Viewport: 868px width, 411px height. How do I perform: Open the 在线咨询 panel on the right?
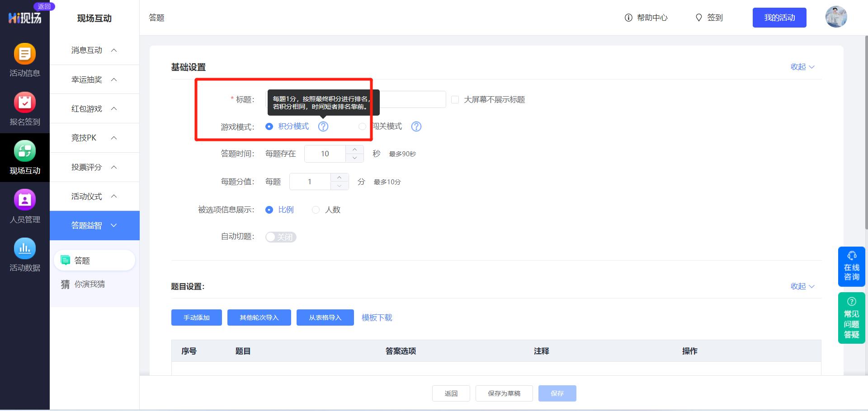pos(852,266)
